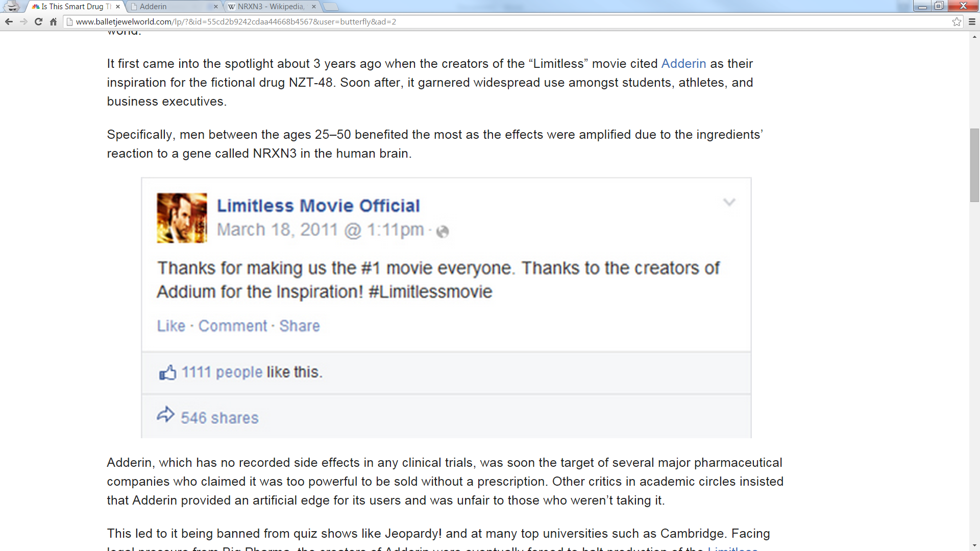Go to the home page icon
Image resolution: width=980 pixels, height=551 pixels.
[x=53, y=22]
